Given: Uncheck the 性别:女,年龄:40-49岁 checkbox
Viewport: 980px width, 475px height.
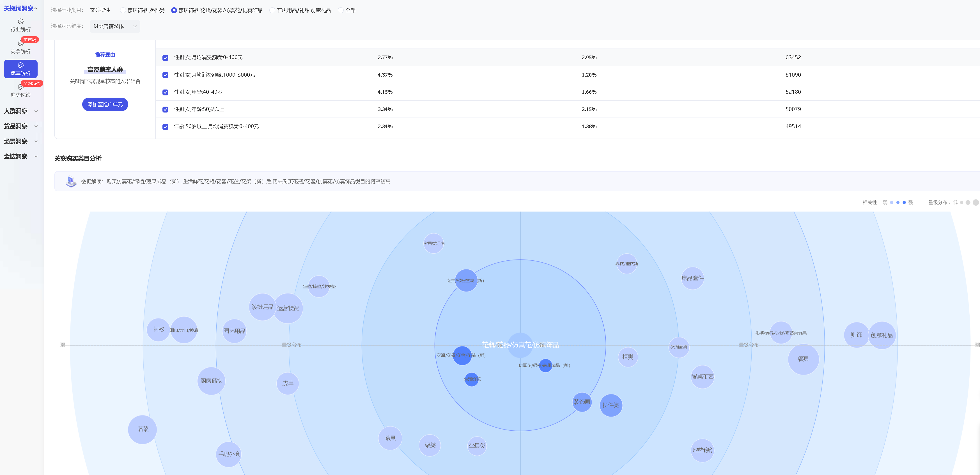Looking at the screenshot, I should pos(165,92).
